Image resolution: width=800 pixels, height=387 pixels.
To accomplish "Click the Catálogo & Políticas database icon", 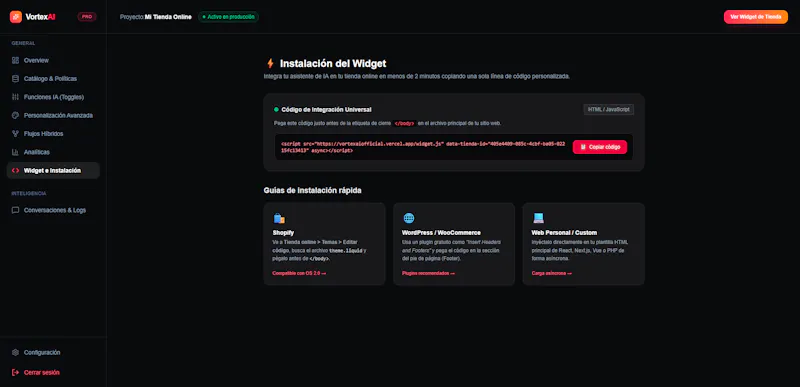I will point(15,79).
